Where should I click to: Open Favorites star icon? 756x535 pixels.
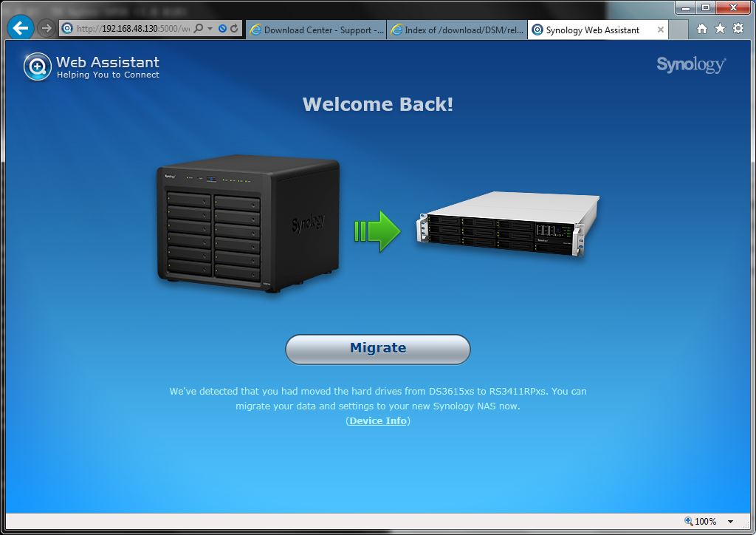pyautogui.click(x=720, y=29)
